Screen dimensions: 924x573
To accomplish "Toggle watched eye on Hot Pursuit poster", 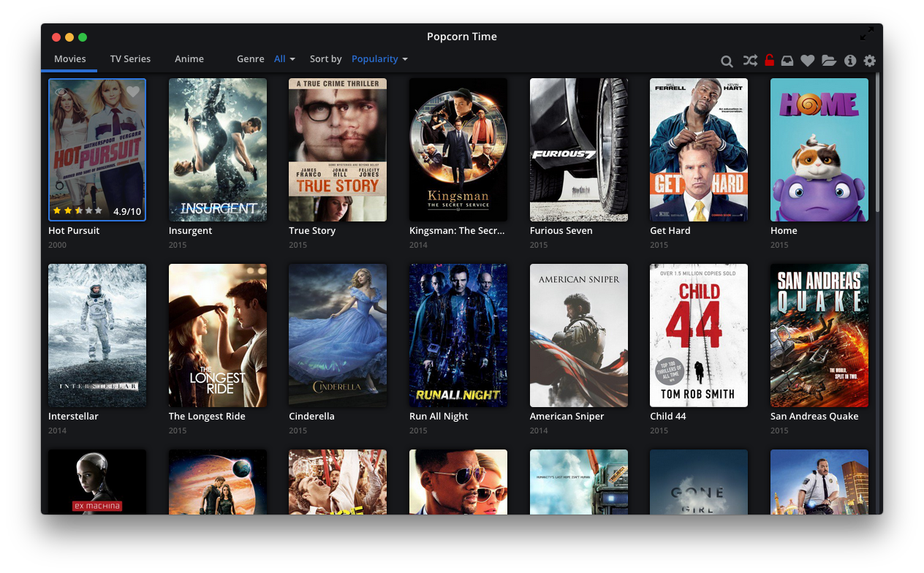I will (61, 91).
